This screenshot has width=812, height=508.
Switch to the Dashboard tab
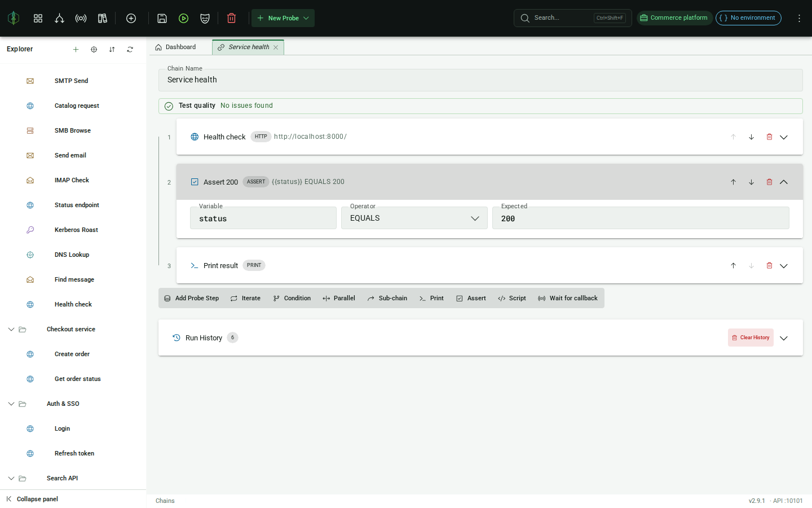[176, 47]
